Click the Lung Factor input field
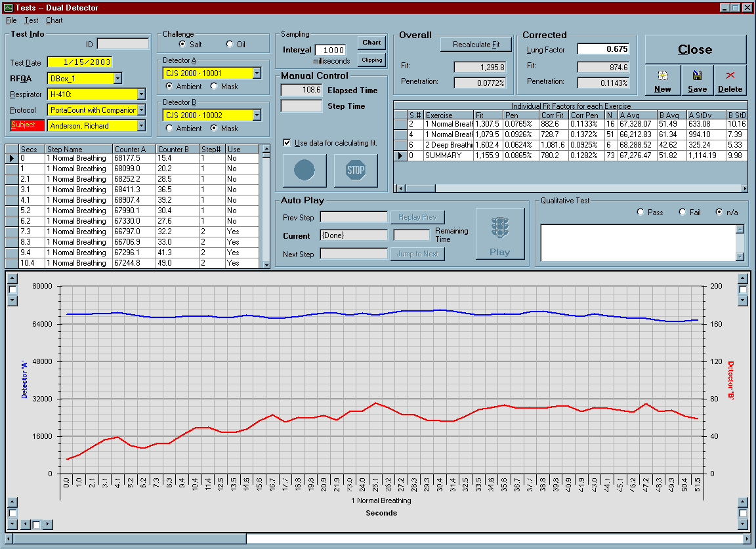Image resolution: width=756 pixels, height=549 pixels. point(603,49)
